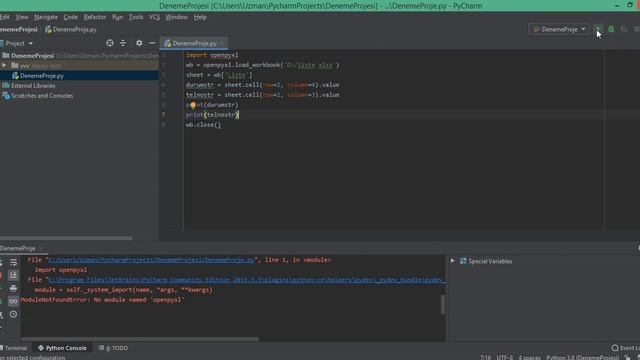
Task: Open the Edit menu
Action: pyautogui.click(x=4, y=17)
